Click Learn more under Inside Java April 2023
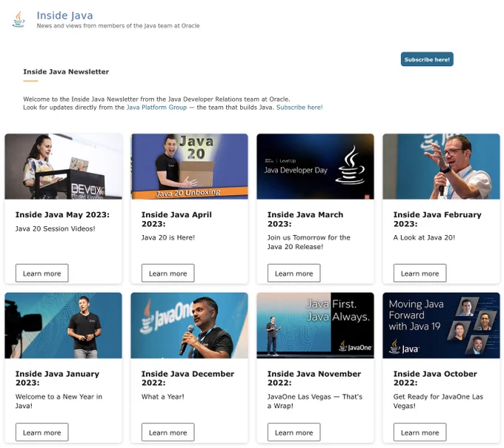Viewport: 504px width, 448px height. 168,274
